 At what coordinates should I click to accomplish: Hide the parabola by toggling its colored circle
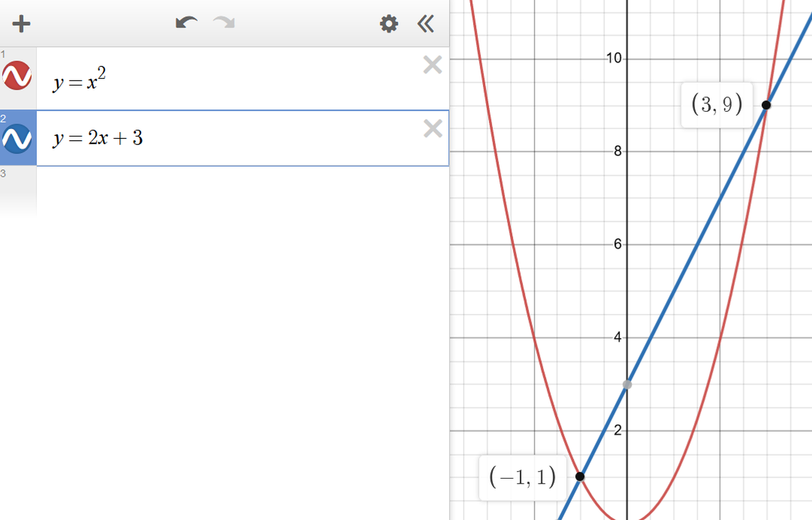(x=17, y=75)
